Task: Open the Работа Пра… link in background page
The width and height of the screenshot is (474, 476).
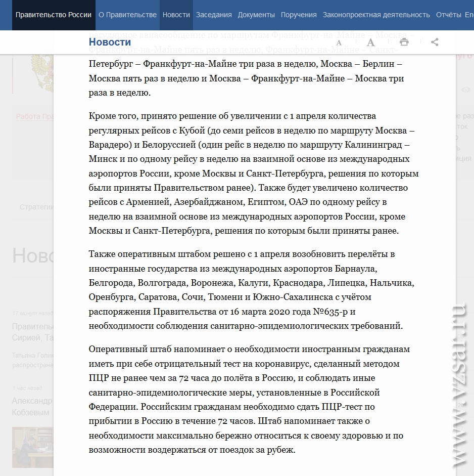Action: coord(35,116)
